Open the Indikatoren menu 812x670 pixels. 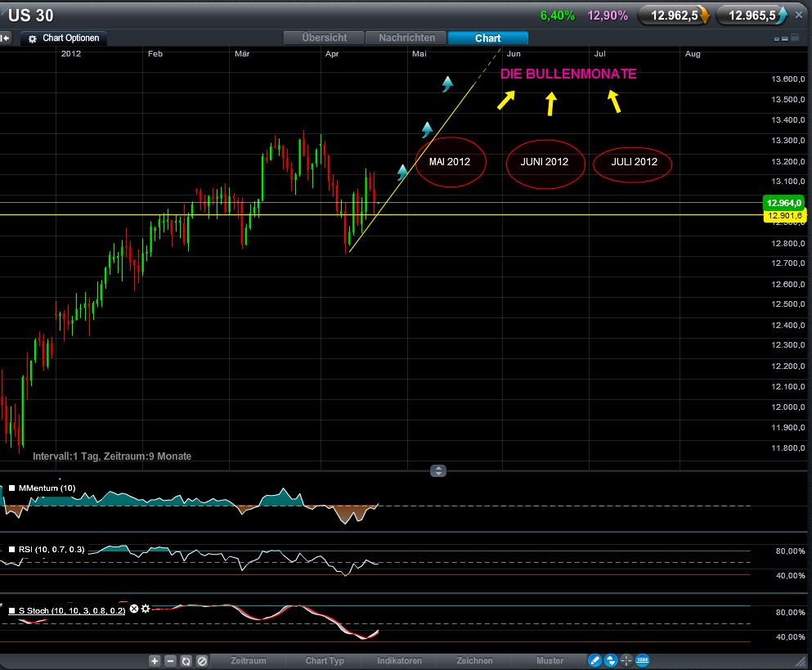coord(399,661)
